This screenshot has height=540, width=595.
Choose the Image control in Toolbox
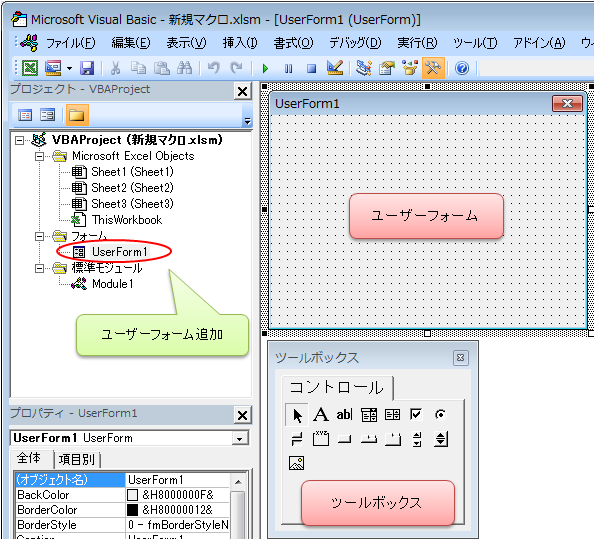click(296, 463)
